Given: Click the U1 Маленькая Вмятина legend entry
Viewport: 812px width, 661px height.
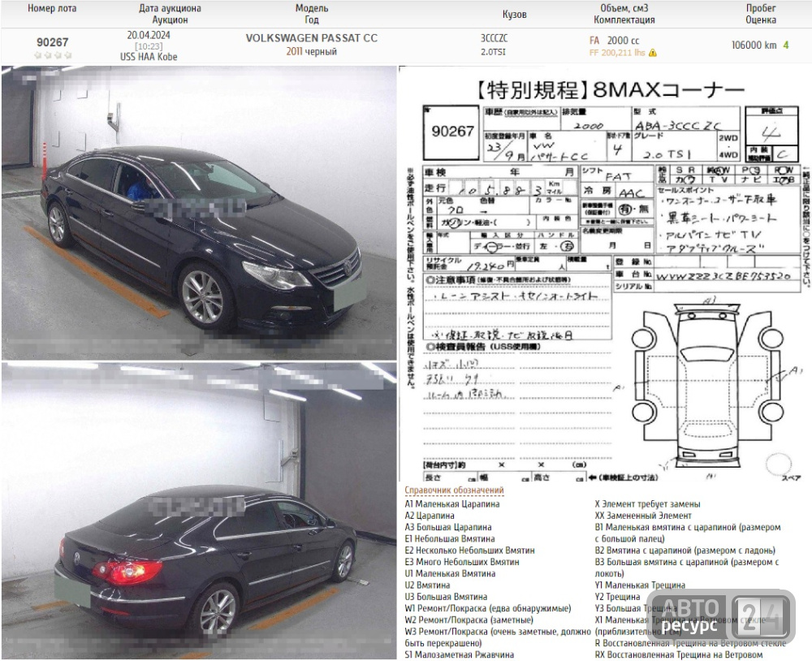Looking at the screenshot, I should 450,573.
